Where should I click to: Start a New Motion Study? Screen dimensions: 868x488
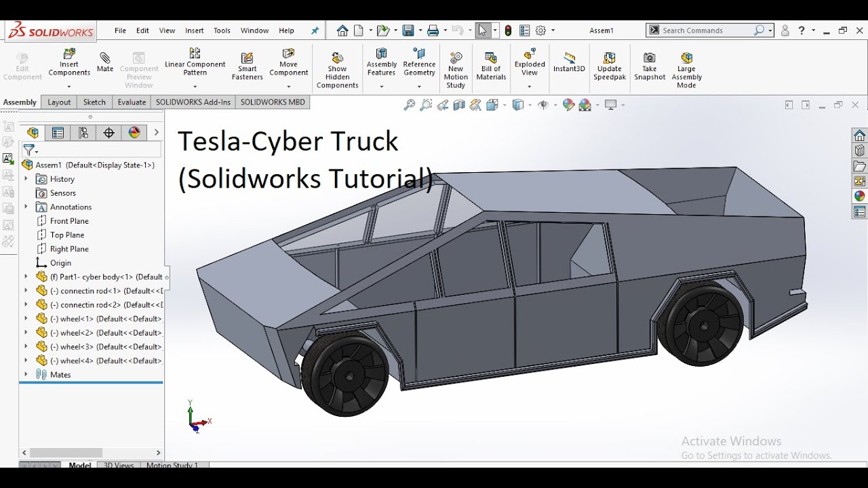456,70
